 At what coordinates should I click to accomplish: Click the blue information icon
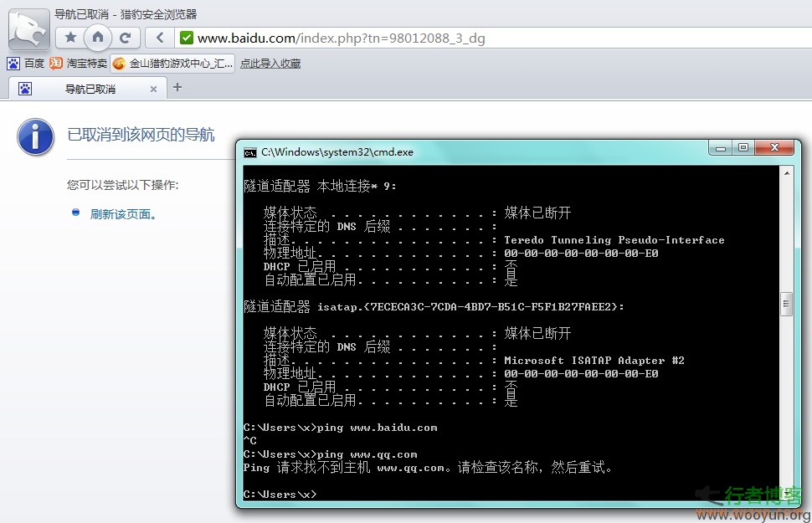35,137
